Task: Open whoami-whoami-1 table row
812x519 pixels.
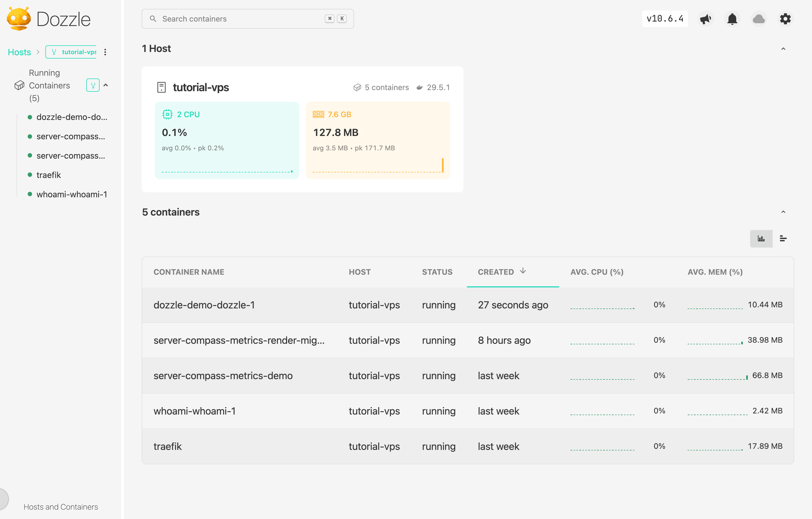Action: [x=468, y=411]
